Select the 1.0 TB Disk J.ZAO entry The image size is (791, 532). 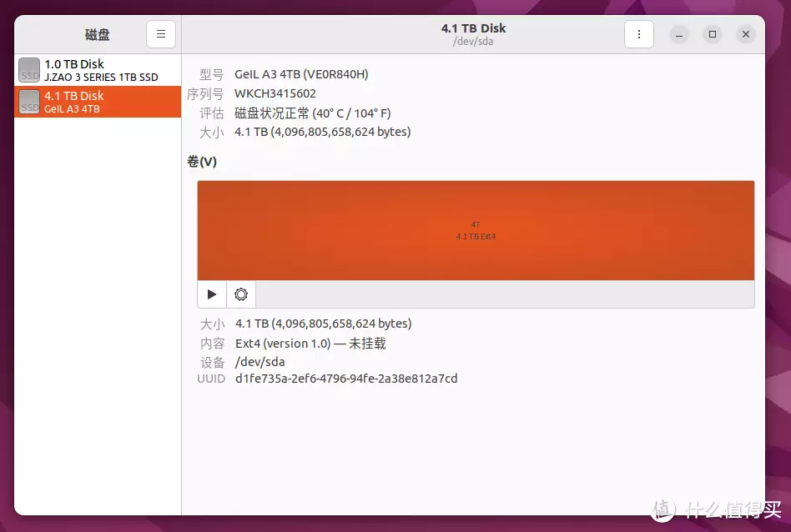click(x=98, y=70)
